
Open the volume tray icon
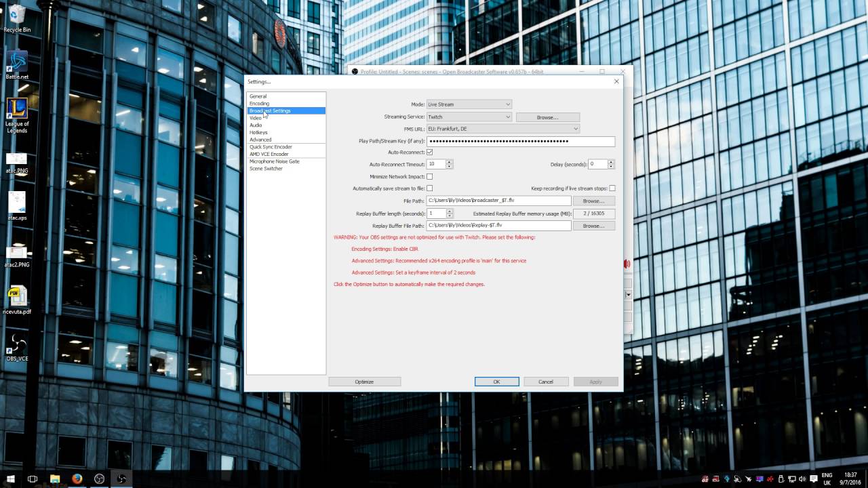pyautogui.click(x=803, y=479)
